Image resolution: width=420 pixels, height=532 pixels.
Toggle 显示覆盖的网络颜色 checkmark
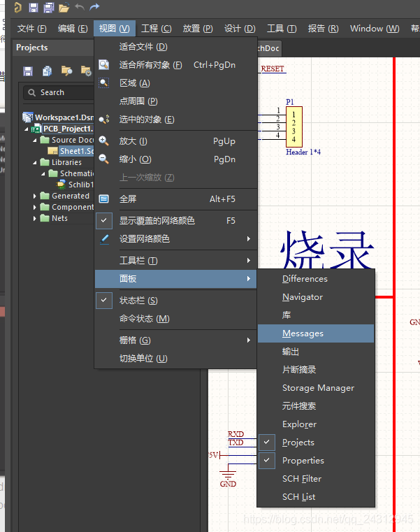(x=104, y=220)
